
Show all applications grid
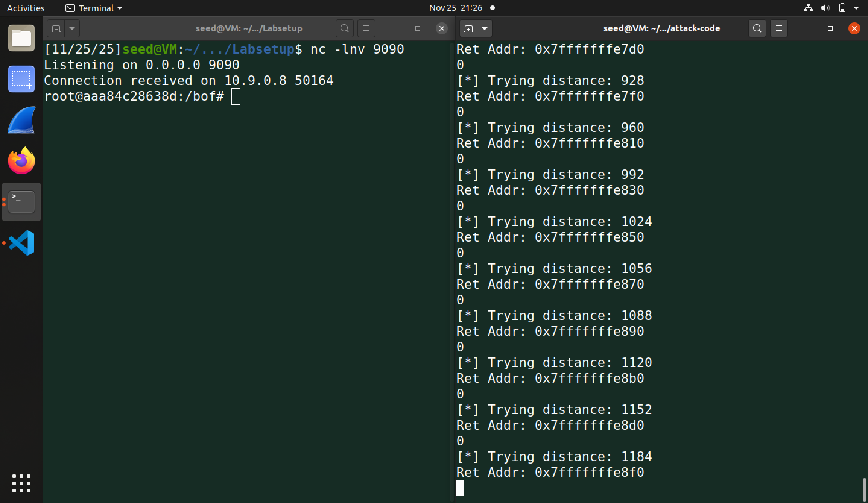click(21, 483)
